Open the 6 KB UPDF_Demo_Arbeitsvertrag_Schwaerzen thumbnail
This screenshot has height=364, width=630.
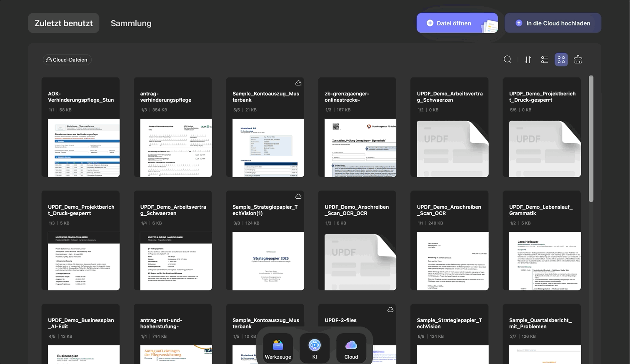pos(176,261)
